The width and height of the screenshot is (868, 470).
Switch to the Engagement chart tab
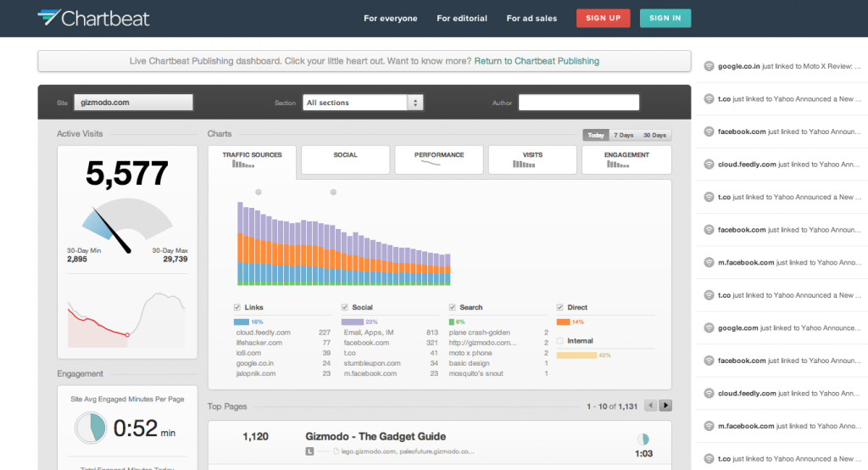[626, 159]
